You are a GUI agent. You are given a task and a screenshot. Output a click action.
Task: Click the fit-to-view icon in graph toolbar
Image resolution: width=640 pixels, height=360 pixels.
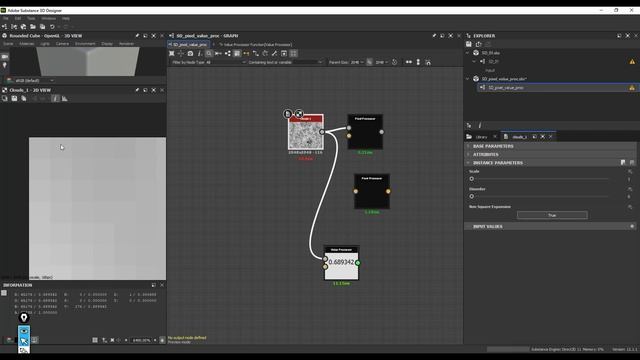(172, 53)
